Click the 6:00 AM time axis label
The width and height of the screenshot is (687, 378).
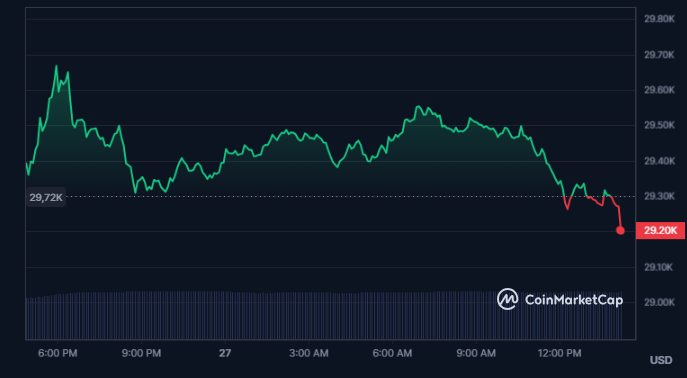click(392, 353)
